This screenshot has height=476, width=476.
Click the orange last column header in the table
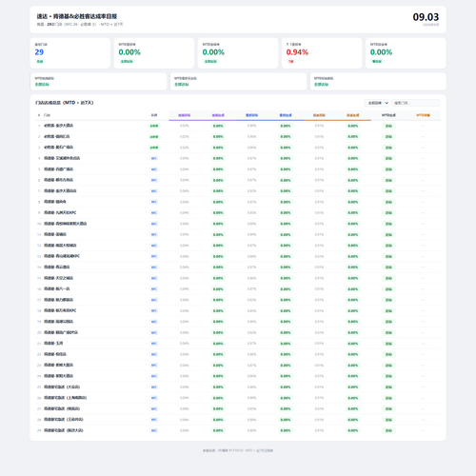(x=423, y=115)
